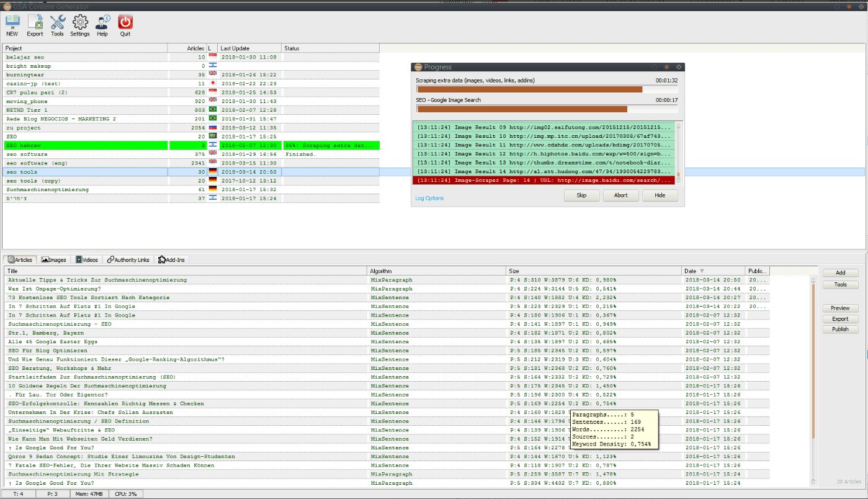
Task: Click the Publish button
Action: 840,329
